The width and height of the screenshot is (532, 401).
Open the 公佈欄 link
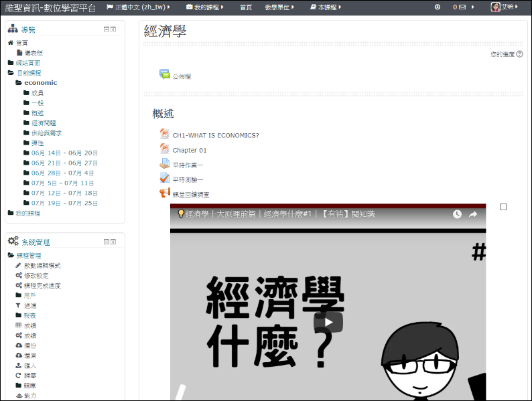pos(182,76)
